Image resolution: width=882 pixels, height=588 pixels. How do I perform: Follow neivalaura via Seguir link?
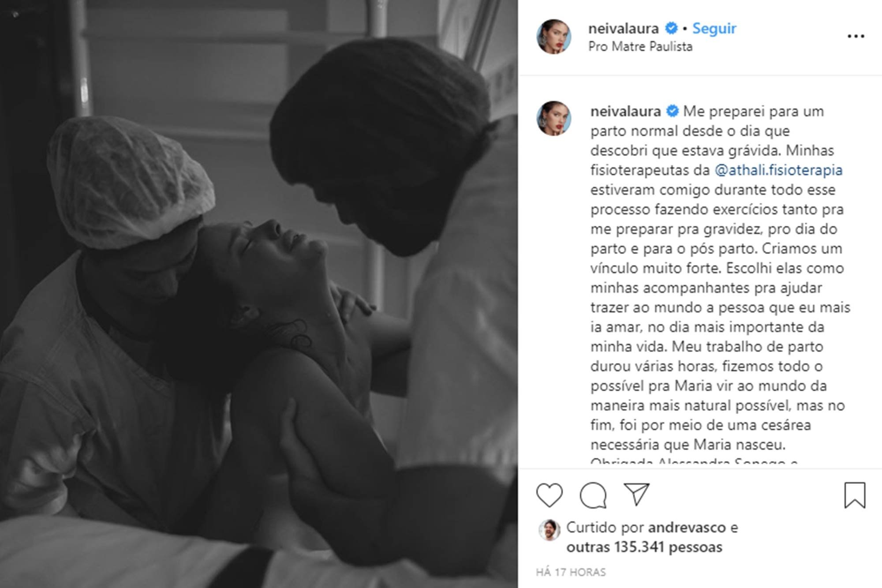point(714,28)
